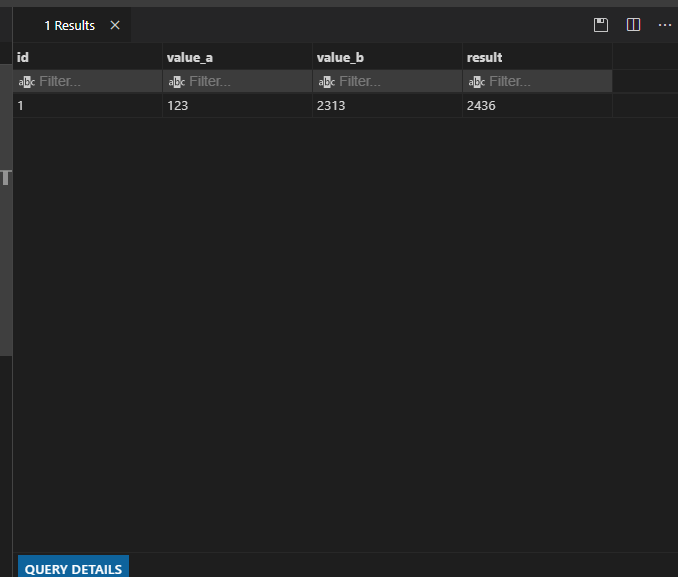Open the more actions ellipsis menu
This screenshot has height=577, width=678.
pos(665,25)
